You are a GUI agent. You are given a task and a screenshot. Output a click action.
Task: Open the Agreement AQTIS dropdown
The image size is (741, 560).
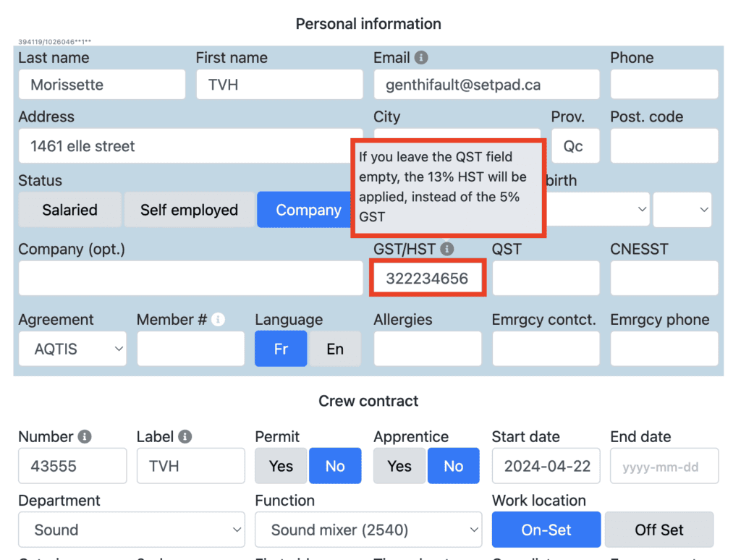coord(72,349)
